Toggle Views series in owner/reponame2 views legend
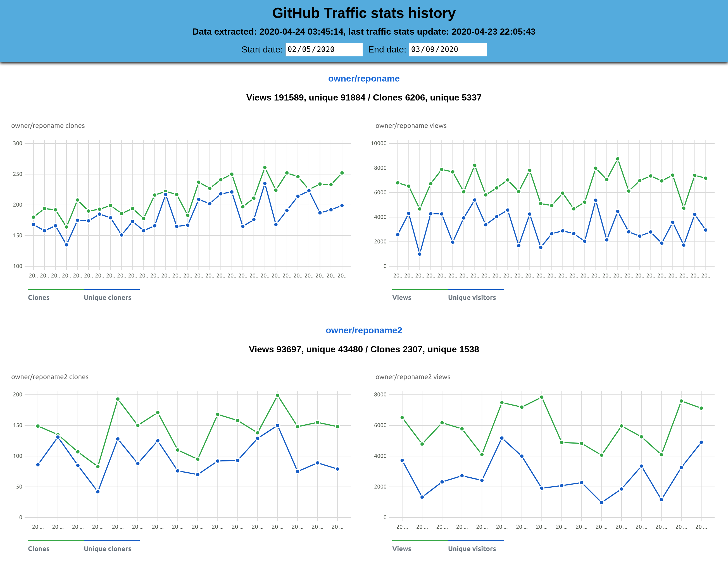728x565 pixels. tap(401, 548)
